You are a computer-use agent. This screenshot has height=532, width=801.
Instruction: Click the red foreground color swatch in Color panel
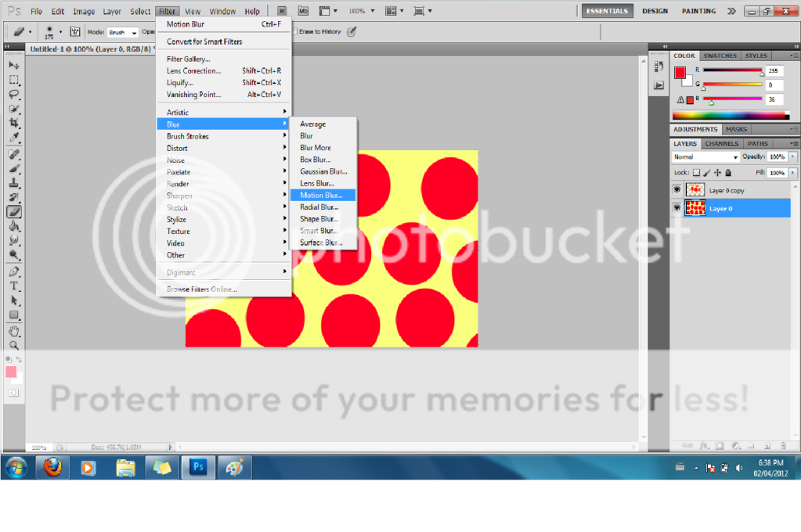click(x=679, y=73)
